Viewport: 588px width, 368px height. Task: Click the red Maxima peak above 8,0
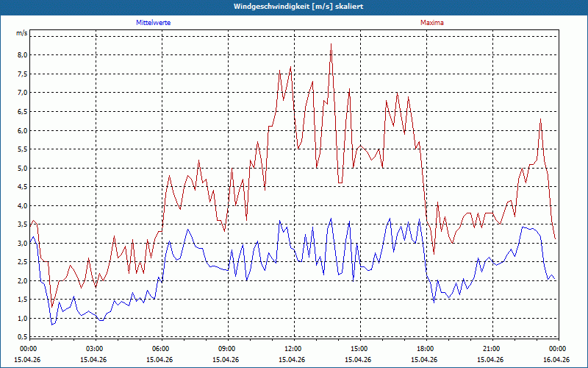click(331, 44)
